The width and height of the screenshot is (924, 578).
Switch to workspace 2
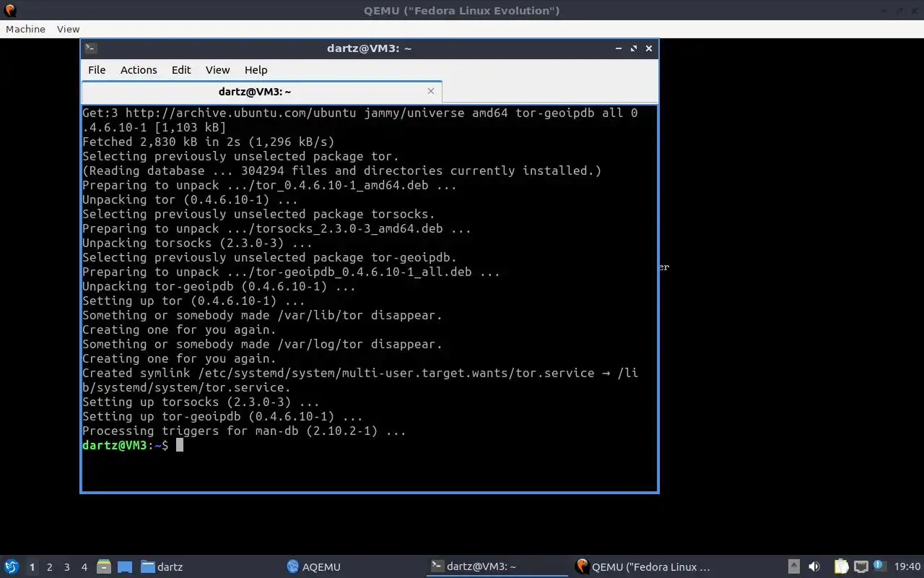[49, 567]
